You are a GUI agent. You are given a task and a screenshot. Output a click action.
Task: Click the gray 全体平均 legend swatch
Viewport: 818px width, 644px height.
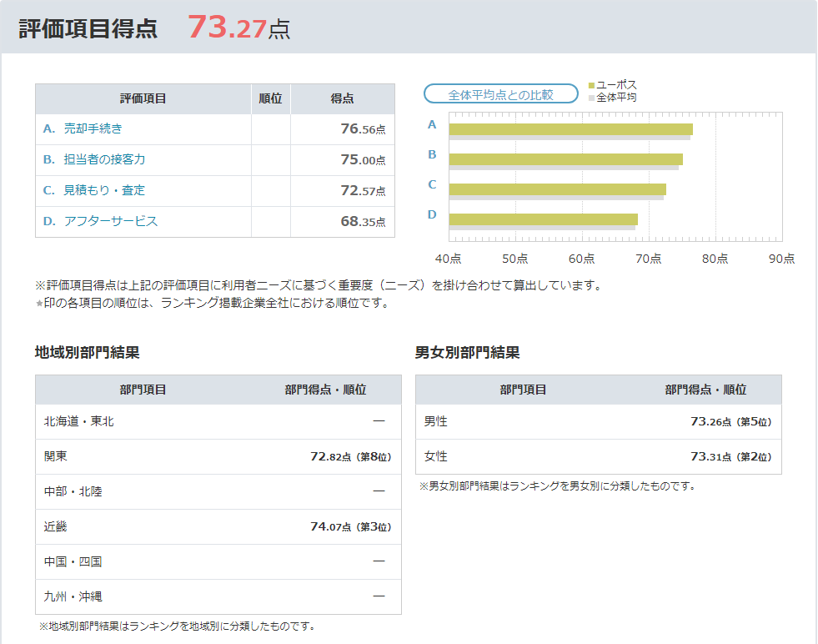click(592, 98)
